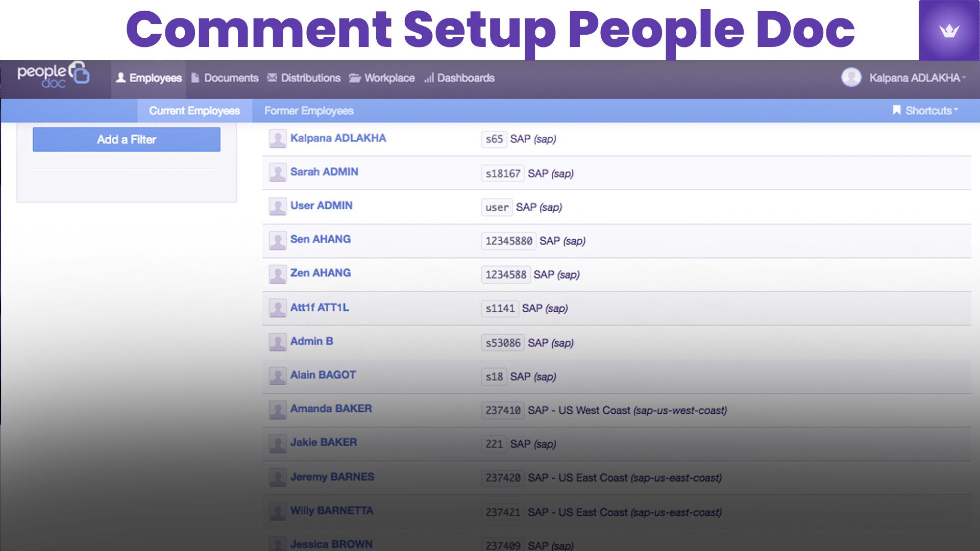Click avatar icon beside Sen AHANG

(278, 240)
